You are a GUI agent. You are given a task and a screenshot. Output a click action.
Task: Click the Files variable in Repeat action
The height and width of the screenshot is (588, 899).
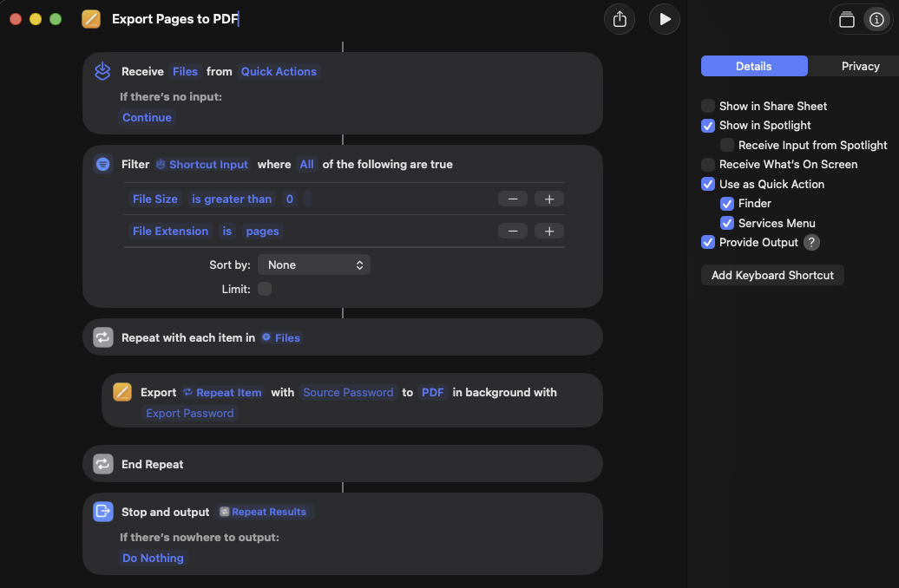[281, 337]
